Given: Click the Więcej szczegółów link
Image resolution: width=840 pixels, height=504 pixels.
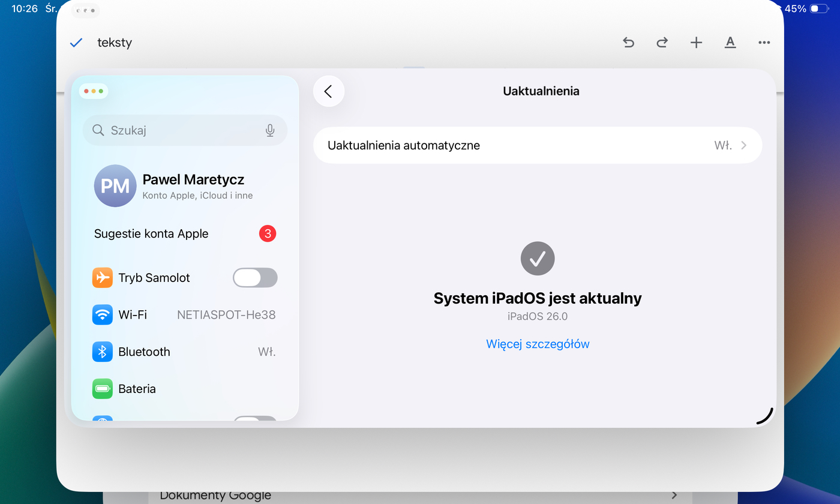Looking at the screenshot, I should click(x=538, y=344).
